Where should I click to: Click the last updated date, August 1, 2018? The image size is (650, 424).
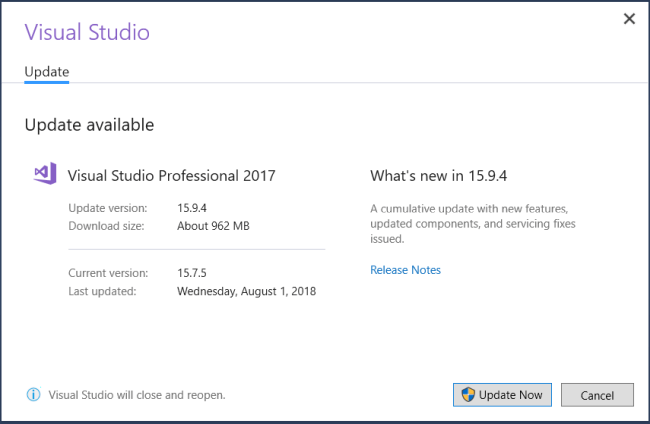click(x=246, y=291)
